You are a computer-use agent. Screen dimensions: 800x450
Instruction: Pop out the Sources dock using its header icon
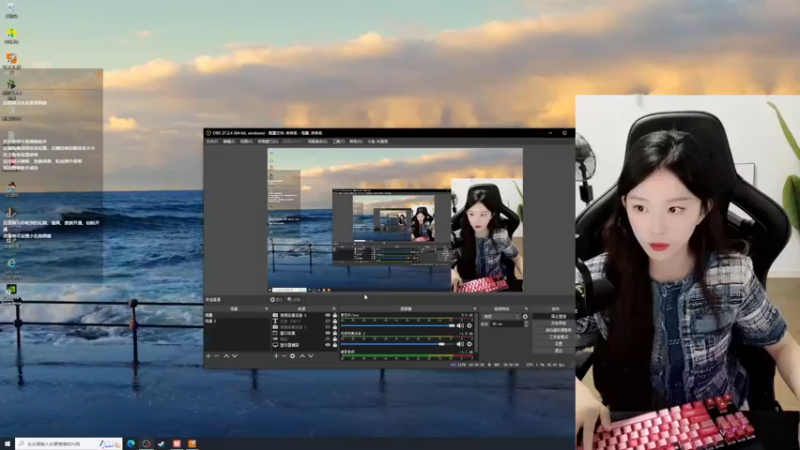tap(334, 309)
